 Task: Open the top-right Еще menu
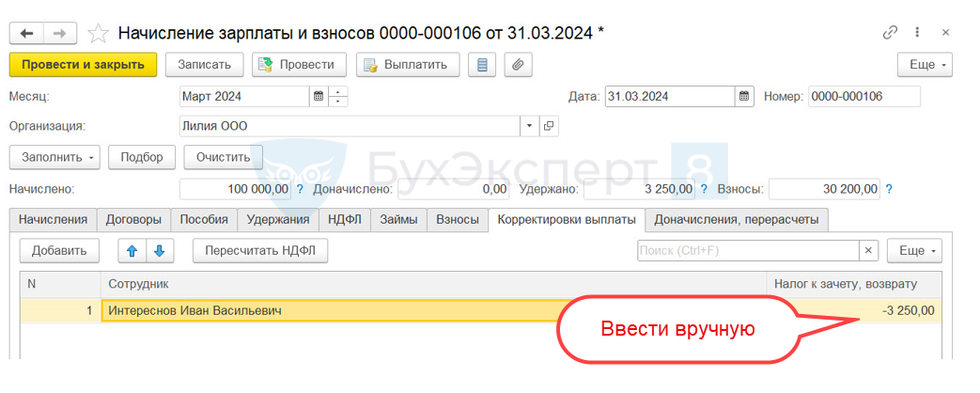point(925,65)
